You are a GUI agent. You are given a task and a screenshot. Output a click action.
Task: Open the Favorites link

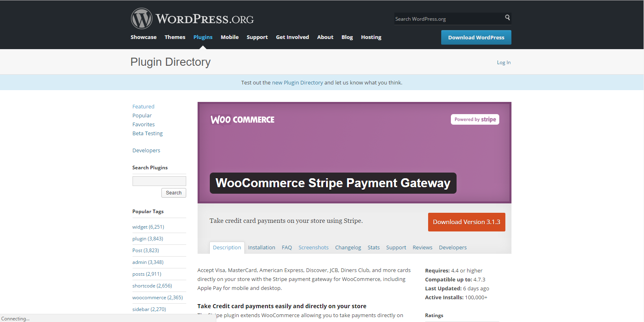pos(144,124)
